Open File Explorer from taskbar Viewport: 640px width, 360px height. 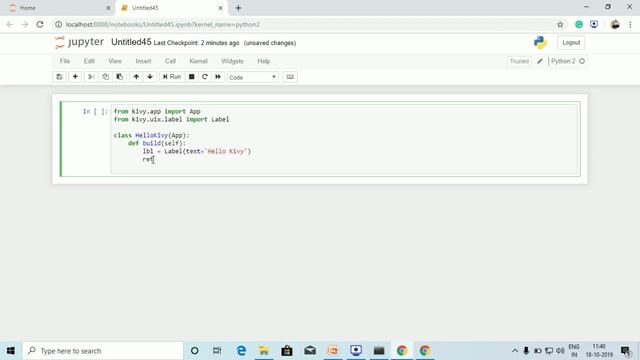point(264,351)
